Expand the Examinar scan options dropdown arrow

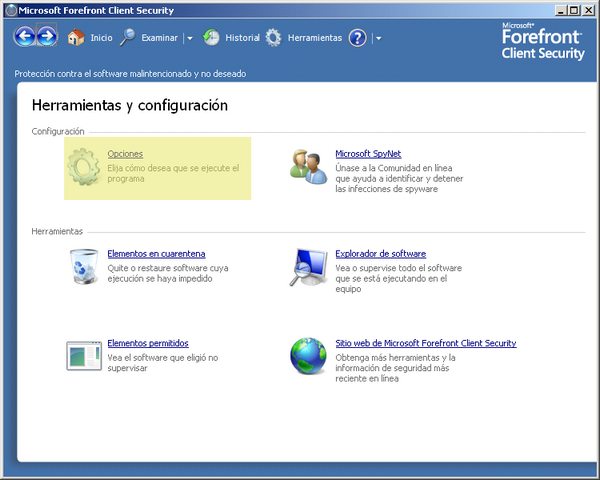click(189, 38)
